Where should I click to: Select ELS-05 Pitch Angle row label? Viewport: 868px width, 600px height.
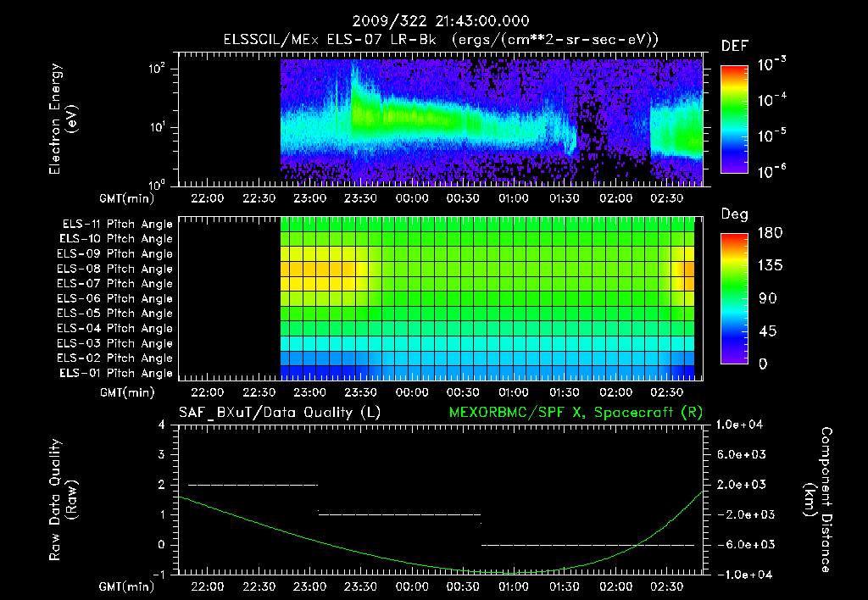115,314
